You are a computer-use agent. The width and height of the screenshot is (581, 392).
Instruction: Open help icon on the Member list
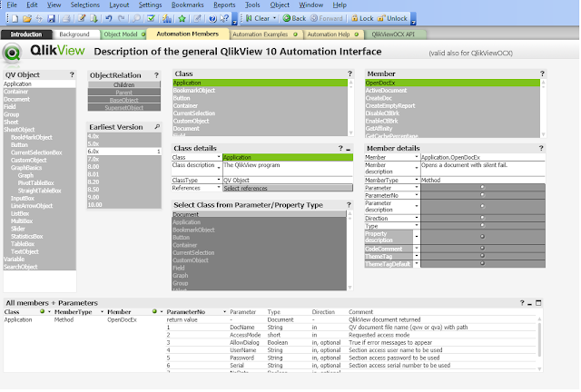pos(542,73)
